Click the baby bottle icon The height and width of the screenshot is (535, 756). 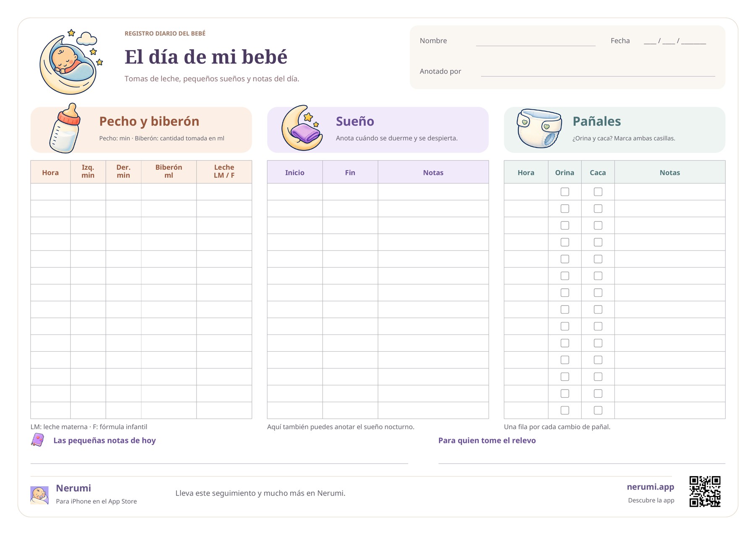click(65, 128)
